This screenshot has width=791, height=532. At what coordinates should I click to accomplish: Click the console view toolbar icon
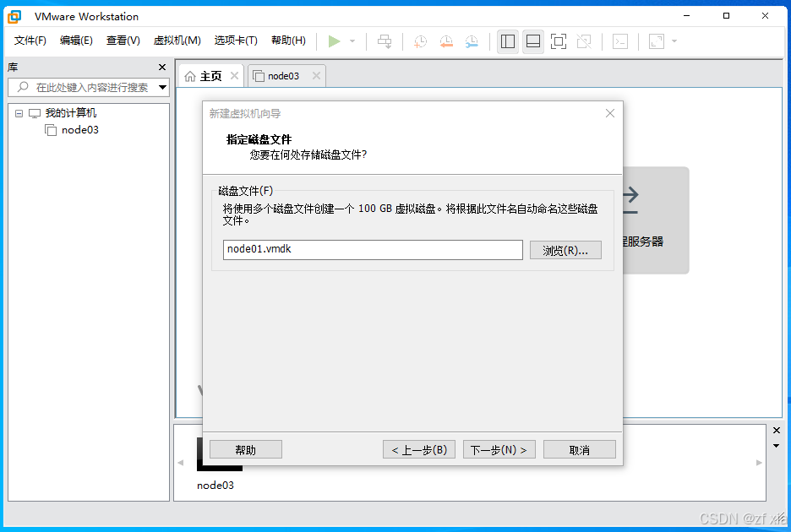[620, 41]
